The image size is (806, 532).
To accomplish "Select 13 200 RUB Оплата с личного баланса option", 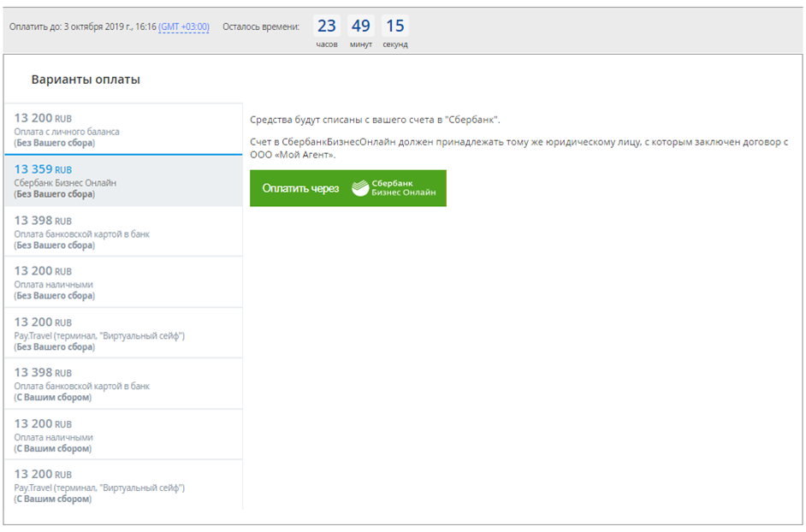I will pos(123,129).
